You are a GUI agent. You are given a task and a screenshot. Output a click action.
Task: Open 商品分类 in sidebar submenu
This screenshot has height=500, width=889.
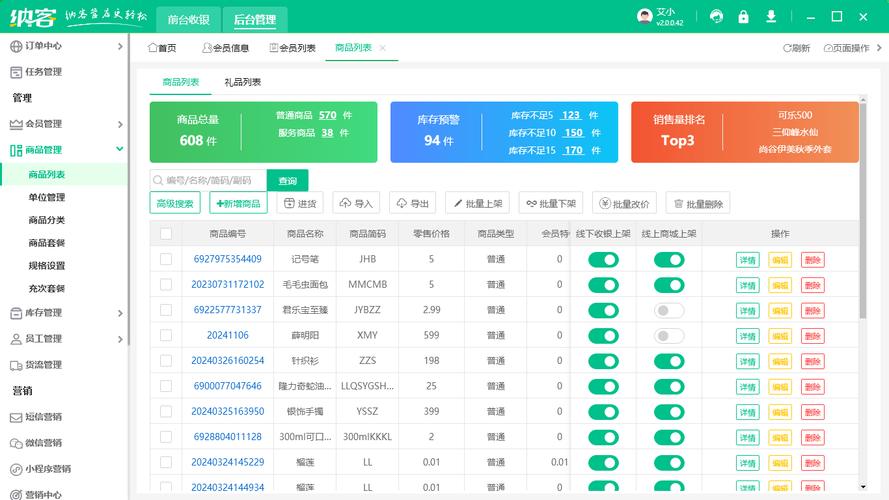click(x=46, y=220)
